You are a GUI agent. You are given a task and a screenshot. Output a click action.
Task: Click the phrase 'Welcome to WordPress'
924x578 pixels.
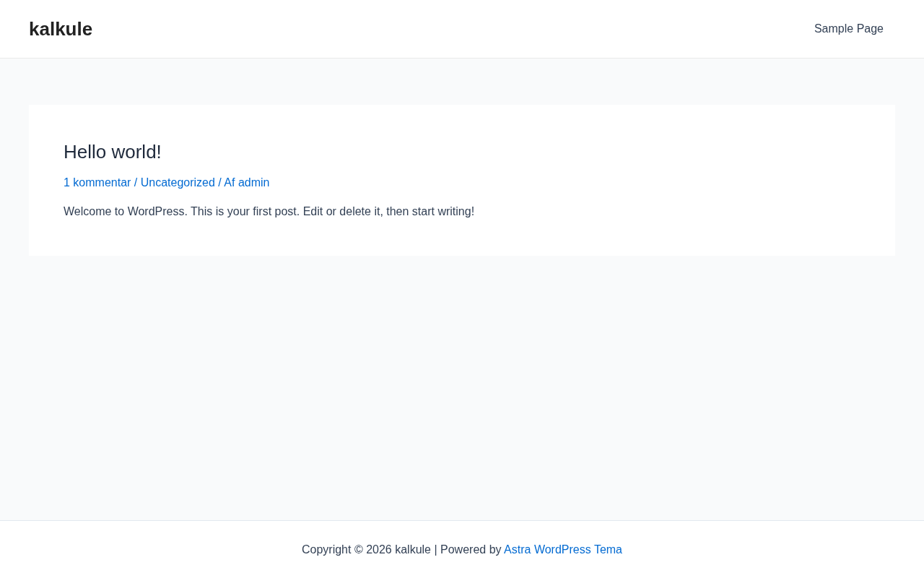pyautogui.click(x=125, y=212)
